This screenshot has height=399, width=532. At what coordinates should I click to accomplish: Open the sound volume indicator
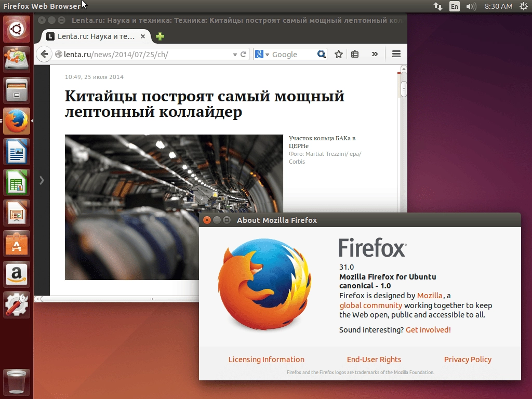point(471,6)
